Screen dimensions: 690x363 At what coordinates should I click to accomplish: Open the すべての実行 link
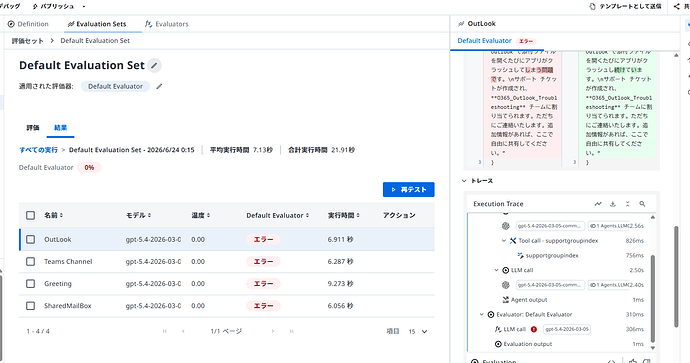(x=38, y=150)
